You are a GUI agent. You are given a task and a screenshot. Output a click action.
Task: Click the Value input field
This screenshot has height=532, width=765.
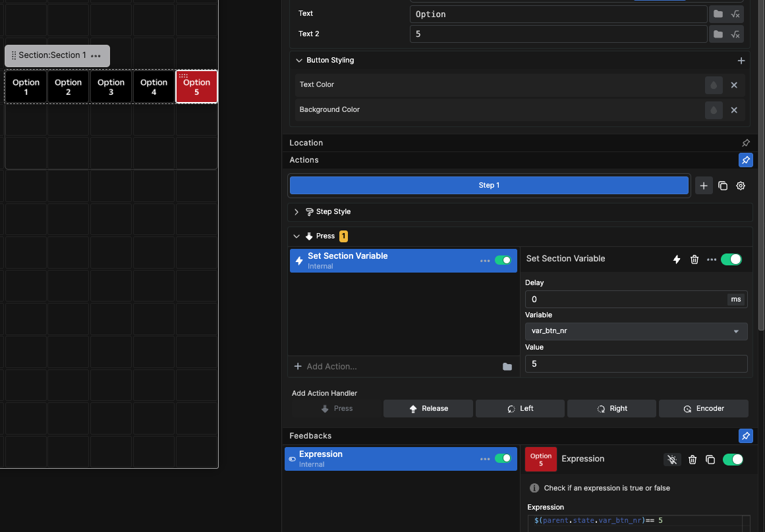coord(637,363)
